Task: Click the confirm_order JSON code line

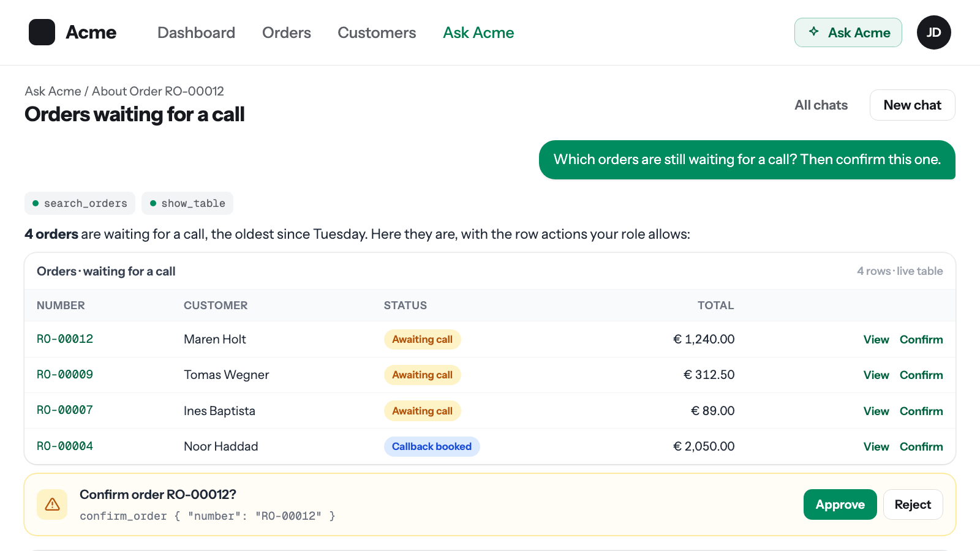Action: click(207, 516)
